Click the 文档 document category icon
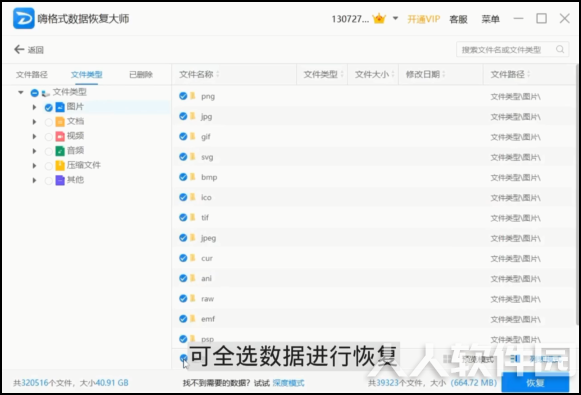 click(60, 122)
